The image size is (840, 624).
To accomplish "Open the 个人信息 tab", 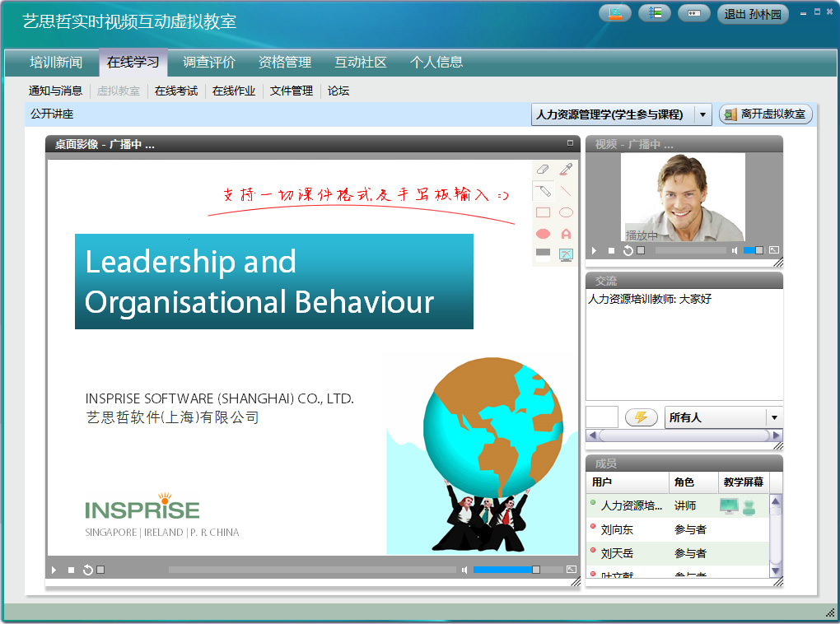I will [436, 63].
